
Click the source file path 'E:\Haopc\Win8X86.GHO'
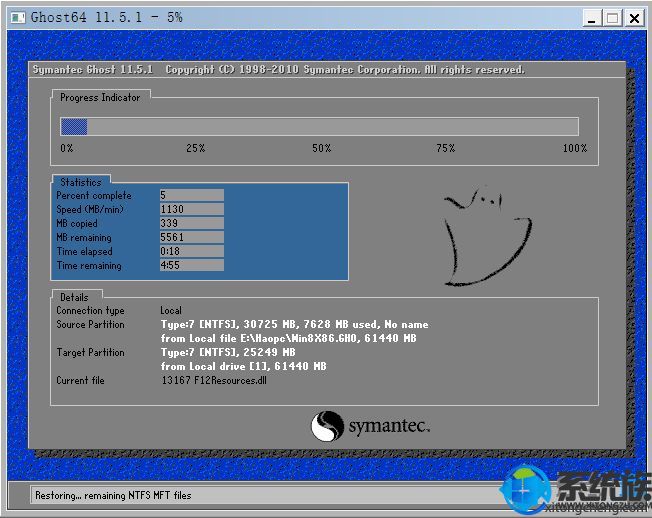pos(298,338)
